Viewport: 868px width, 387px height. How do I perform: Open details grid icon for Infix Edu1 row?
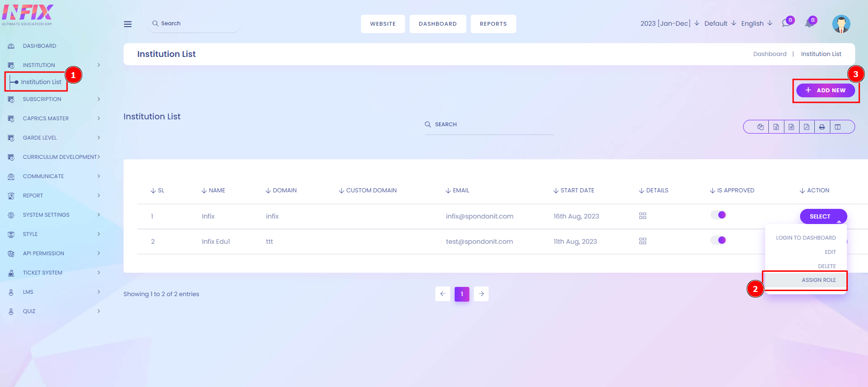pyautogui.click(x=643, y=241)
